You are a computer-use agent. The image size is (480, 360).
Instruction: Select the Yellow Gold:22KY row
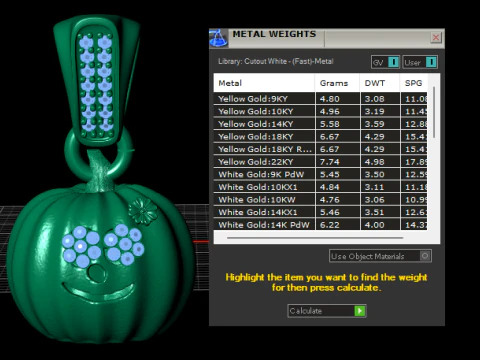[x=320, y=162]
